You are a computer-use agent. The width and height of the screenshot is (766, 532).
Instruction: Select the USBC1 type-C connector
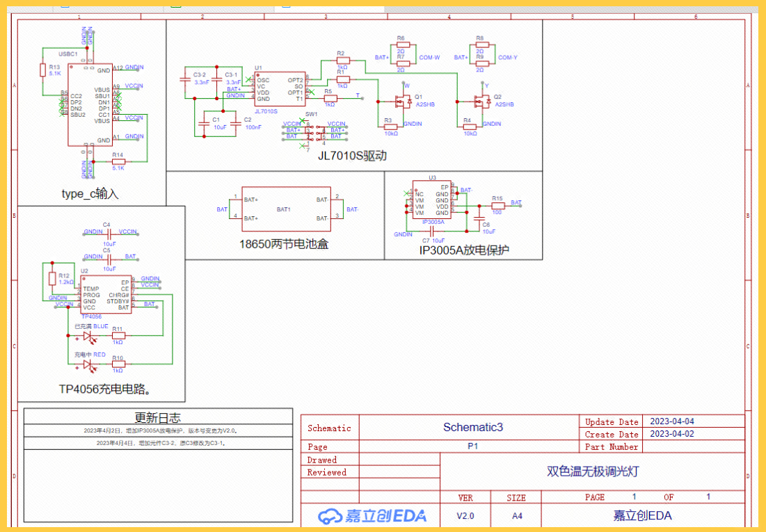(x=89, y=104)
